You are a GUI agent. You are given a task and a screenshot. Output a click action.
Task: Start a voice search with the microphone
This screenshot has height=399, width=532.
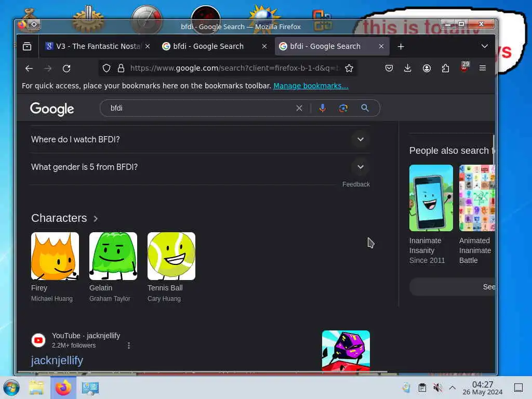click(322, 108)
